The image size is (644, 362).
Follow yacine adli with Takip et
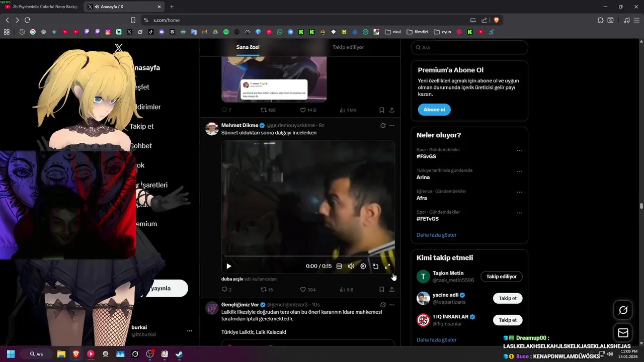[x=508, y=298]
